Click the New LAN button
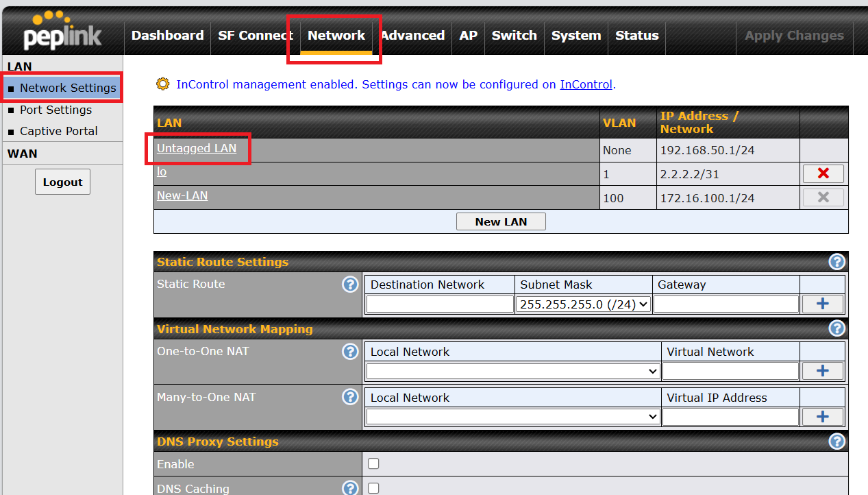This screenshot has width=868, height=495. pyautogui.click(x=501, y=221)
